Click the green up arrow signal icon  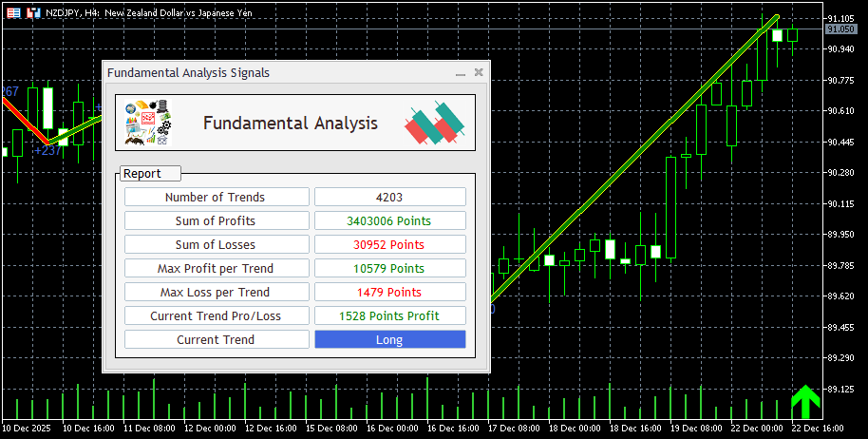click(805, 402)
